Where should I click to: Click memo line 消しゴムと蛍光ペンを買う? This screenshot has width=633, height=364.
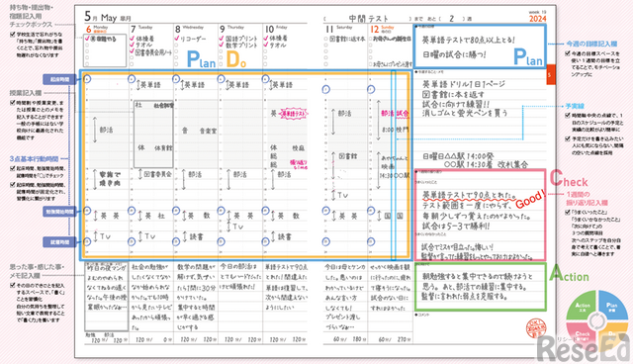pyautogui.click(x=465, y=113)
